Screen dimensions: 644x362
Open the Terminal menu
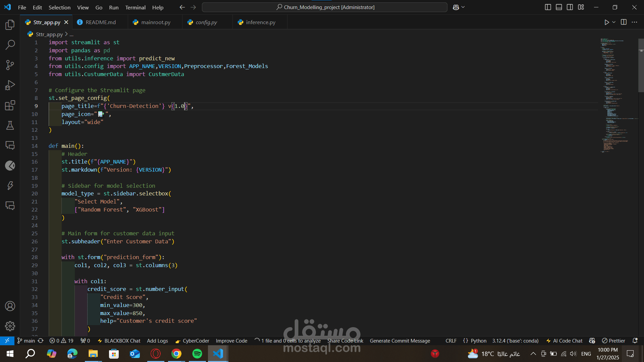click(x=135, y=7)
